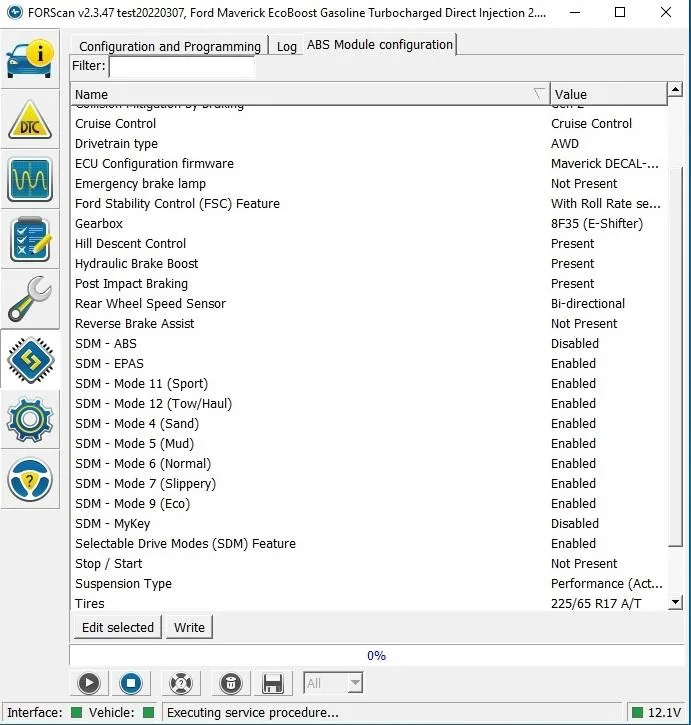
Task: Click the Write button
Action: point(189,627)
